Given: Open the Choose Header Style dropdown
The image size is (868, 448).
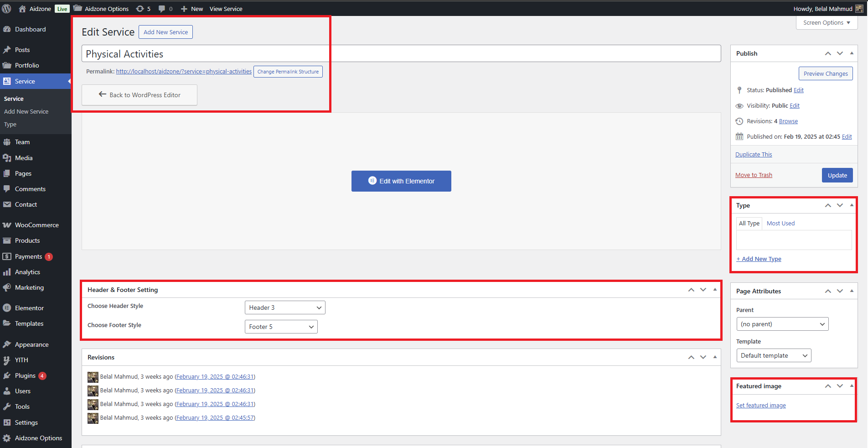Looking at the screenshot, I should 285,307.
